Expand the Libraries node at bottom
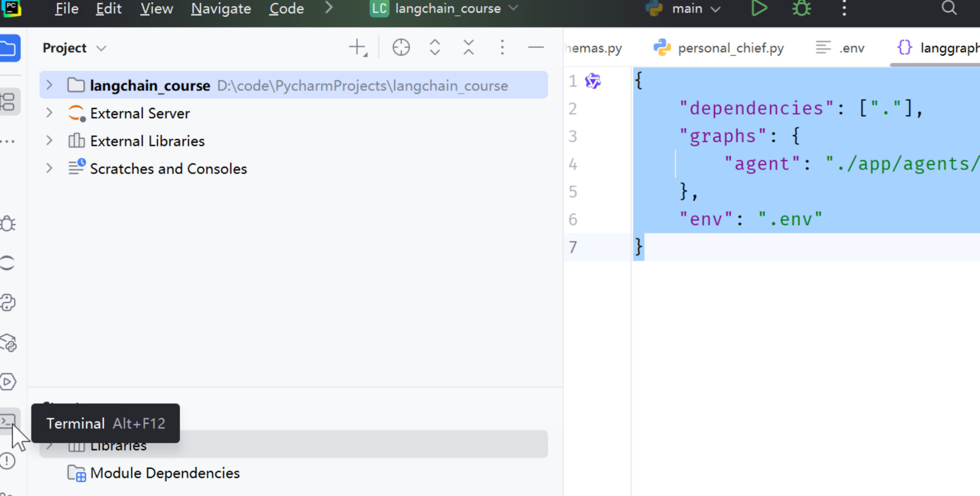Screen dimensions: 980x496 (x=49, y=447)
